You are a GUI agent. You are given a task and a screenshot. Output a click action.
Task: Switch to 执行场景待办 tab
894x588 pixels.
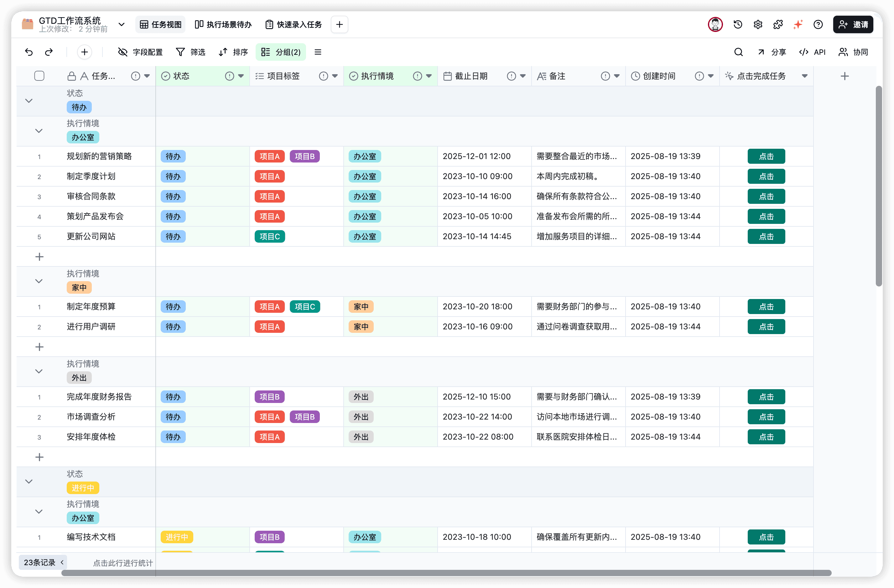click(x=223, y=24)
